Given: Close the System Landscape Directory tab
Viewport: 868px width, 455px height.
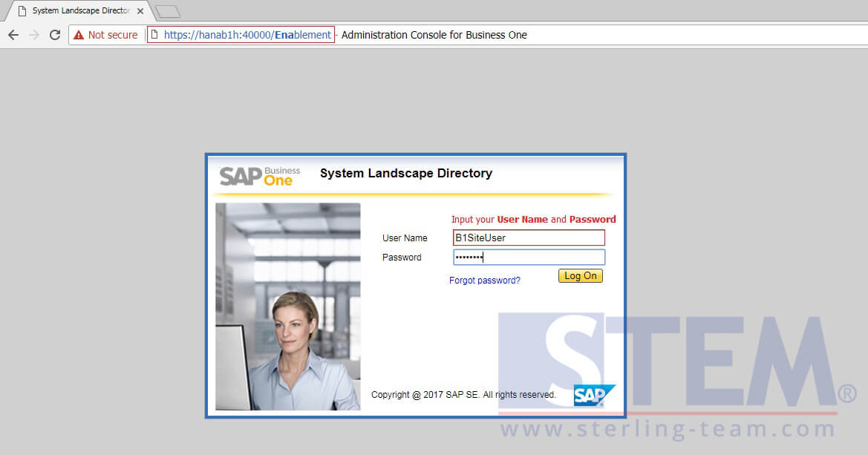Looking at the screenshot, I should [140, 10].
